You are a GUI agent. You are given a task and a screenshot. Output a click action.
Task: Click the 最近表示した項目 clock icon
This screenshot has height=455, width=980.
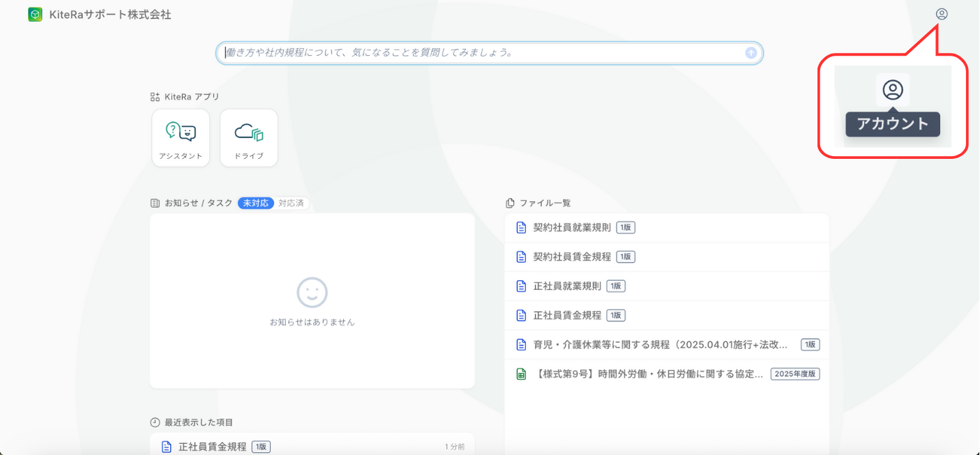tap(155, 422)
